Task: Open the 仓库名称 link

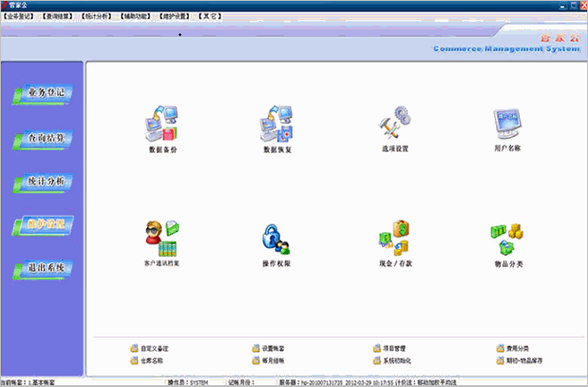Action: [x=146, y=360]
